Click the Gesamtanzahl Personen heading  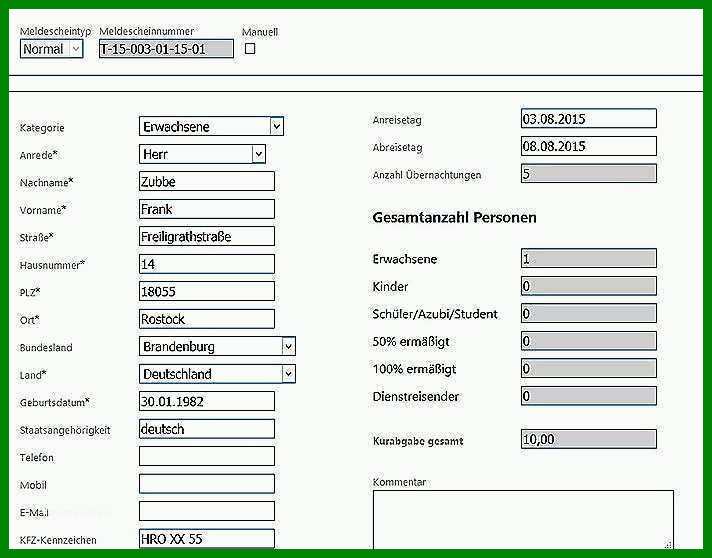[x=454, y=217]
